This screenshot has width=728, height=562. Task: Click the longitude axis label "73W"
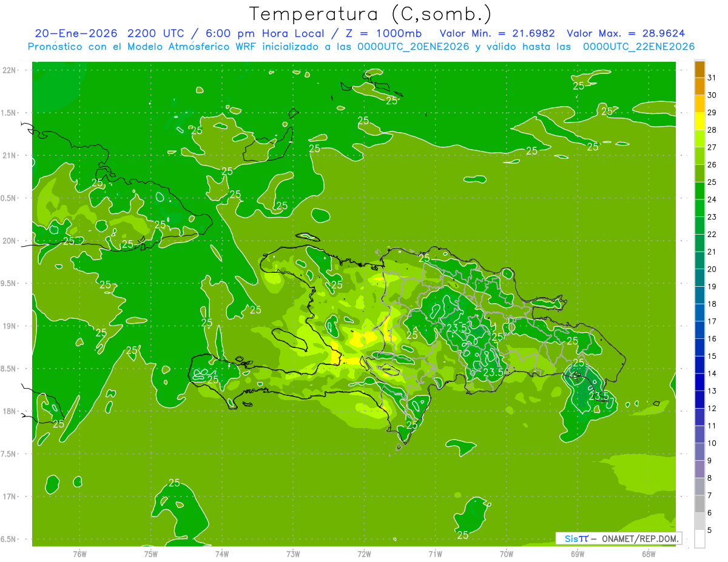[293, 554]
